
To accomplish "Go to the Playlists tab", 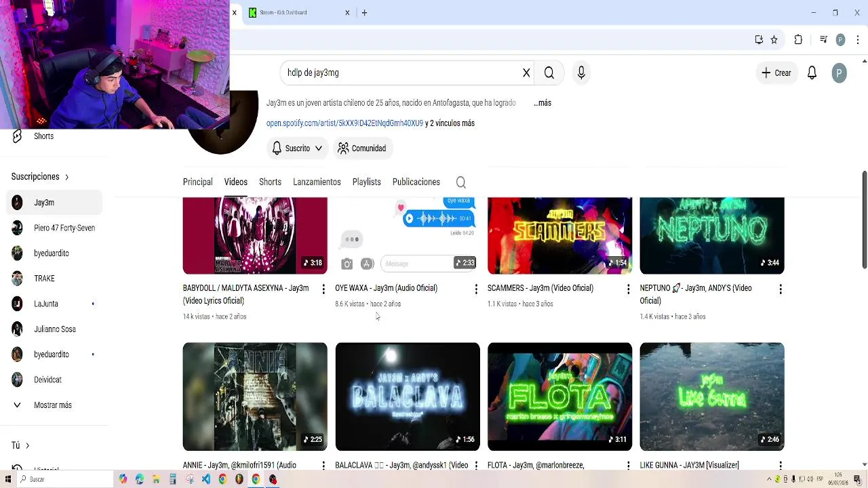I will (x=366, y=182).
